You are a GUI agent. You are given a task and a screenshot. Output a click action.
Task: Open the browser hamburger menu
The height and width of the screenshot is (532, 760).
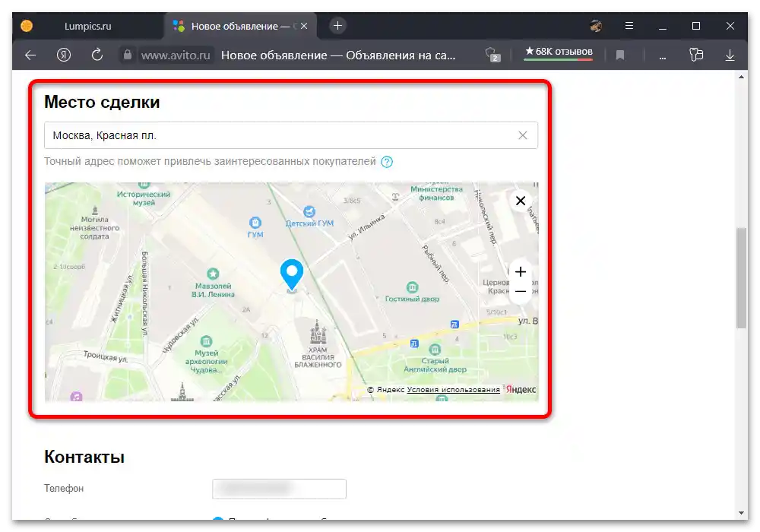[x=629, y=25]
